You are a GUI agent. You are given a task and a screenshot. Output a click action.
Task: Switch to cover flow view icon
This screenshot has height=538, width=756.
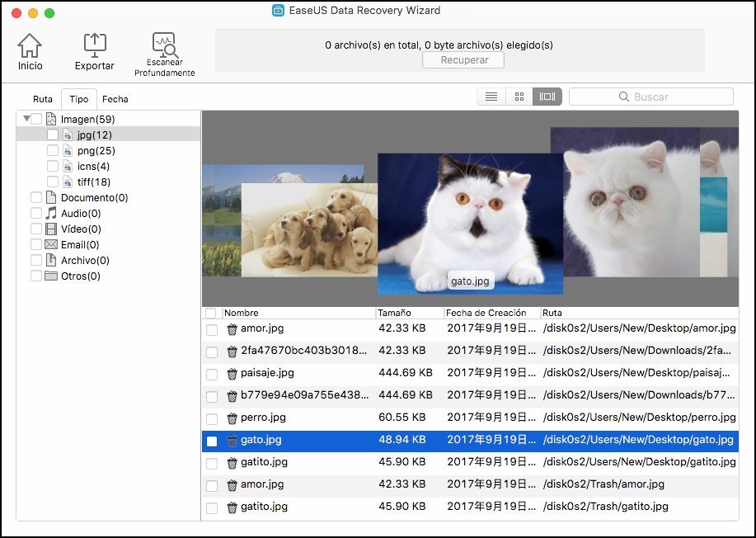click(547, 97)
